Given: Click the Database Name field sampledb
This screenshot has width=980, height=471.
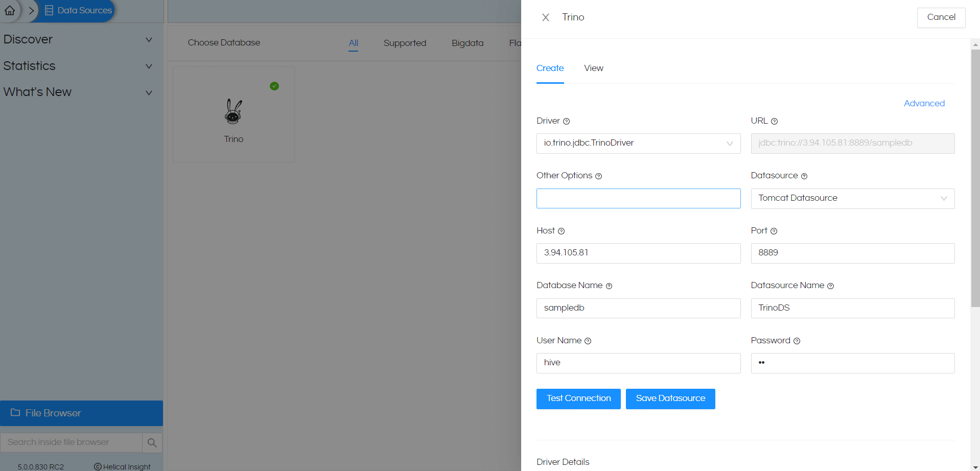Looking at the screenshot, I should (638, 308).
